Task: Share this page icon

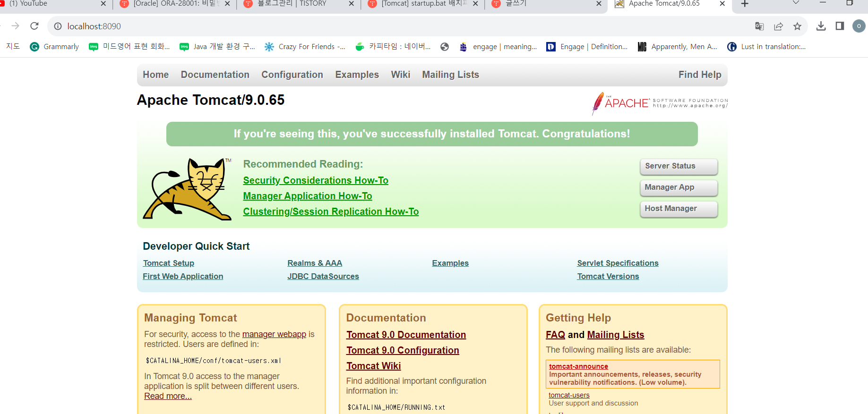Action: pos(778,26)
